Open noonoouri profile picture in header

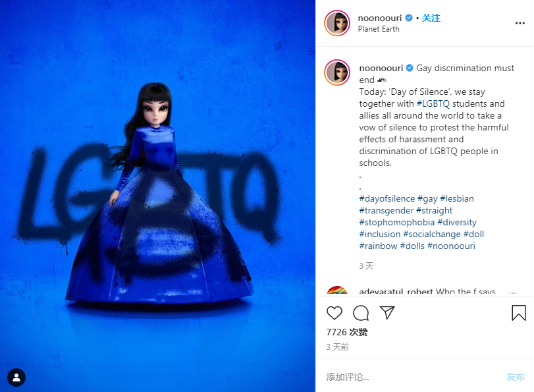coord(337,23)
